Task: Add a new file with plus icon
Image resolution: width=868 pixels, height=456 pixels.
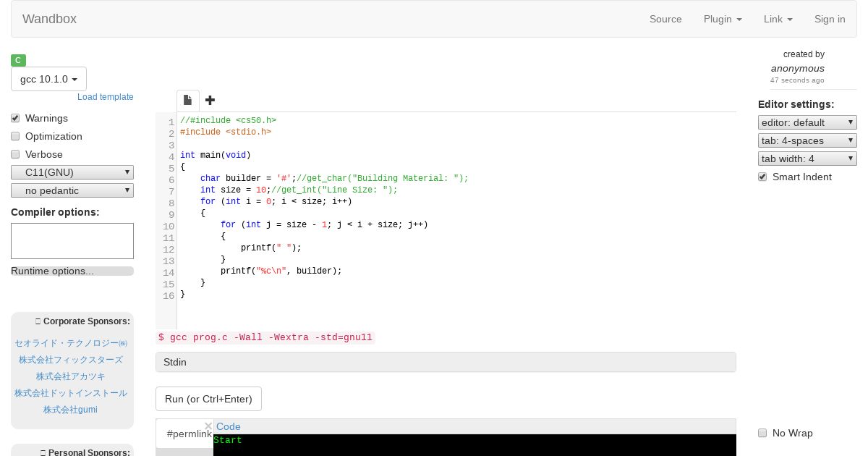Action: pyautogui.click(x=210, y=101)
